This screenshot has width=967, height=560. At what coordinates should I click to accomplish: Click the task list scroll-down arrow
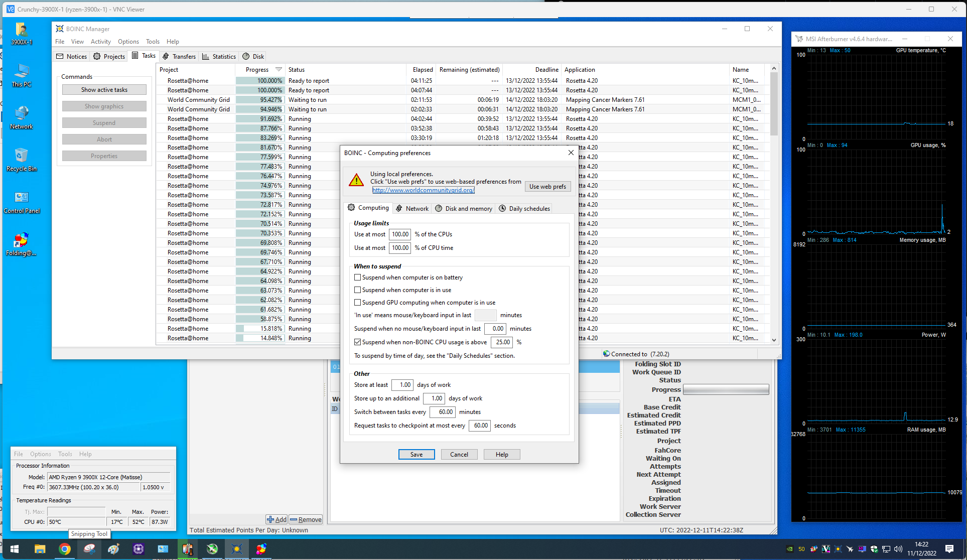[x=774, y=340]
